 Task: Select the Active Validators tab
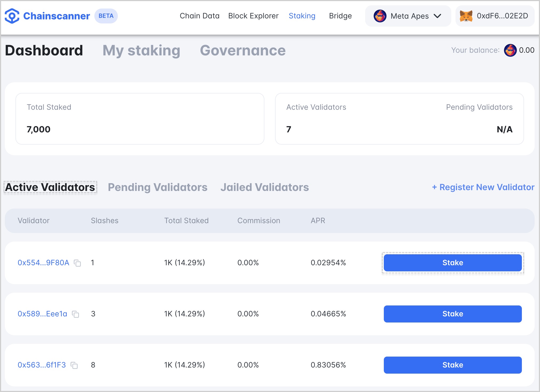(50, 187)
